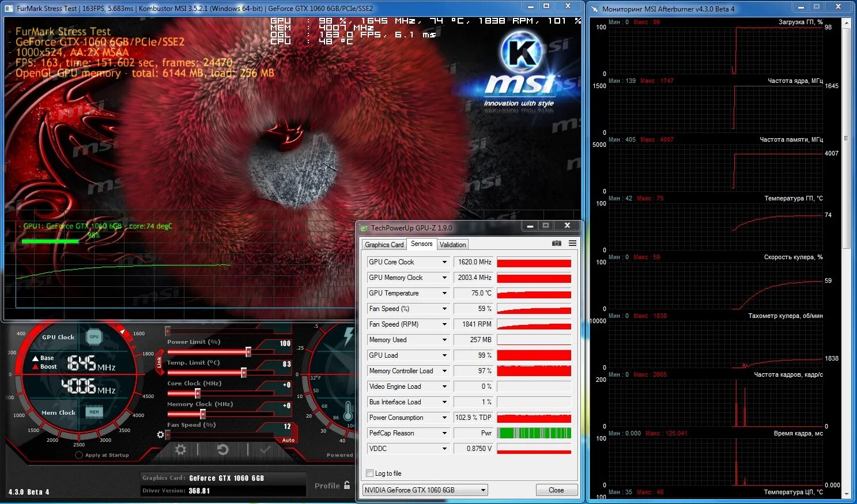The image size is (857, 504).
Task: Click the apply checkmark icon in Afterburner
Action: [x=265, y=450]
